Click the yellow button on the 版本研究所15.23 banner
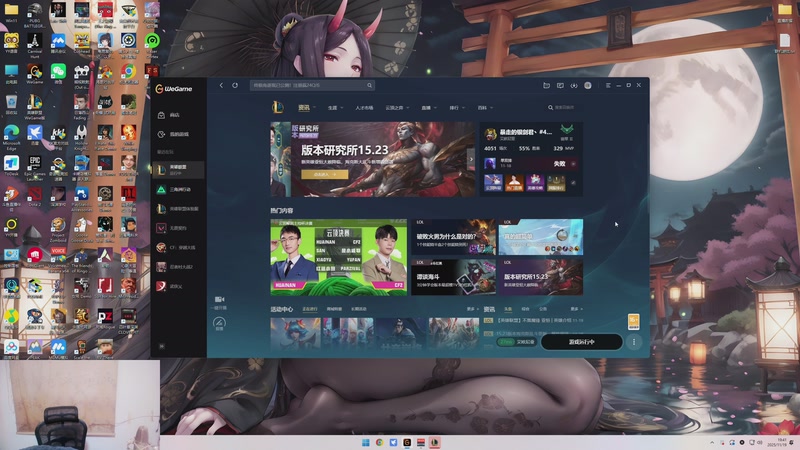 pyautogui.click(x=324, y=174)
